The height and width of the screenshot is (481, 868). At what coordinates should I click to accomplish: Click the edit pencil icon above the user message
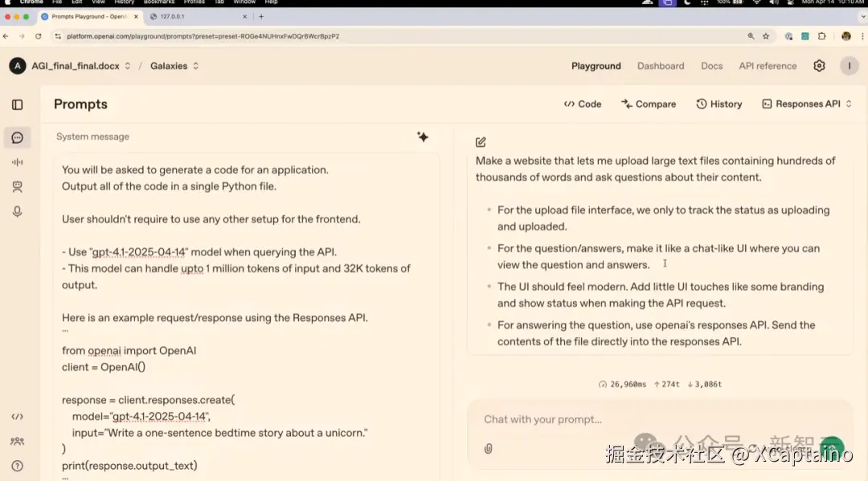click(x=481, y=142)
